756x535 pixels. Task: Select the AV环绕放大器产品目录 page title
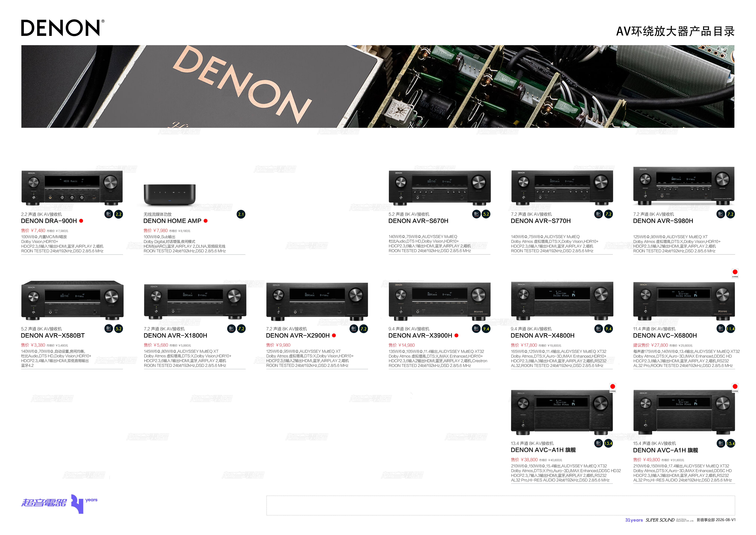tap(675, 31)
